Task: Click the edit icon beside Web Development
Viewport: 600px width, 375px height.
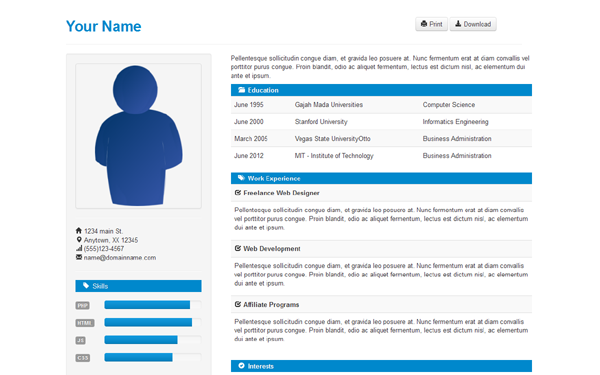Action: [x=238, y=248]
